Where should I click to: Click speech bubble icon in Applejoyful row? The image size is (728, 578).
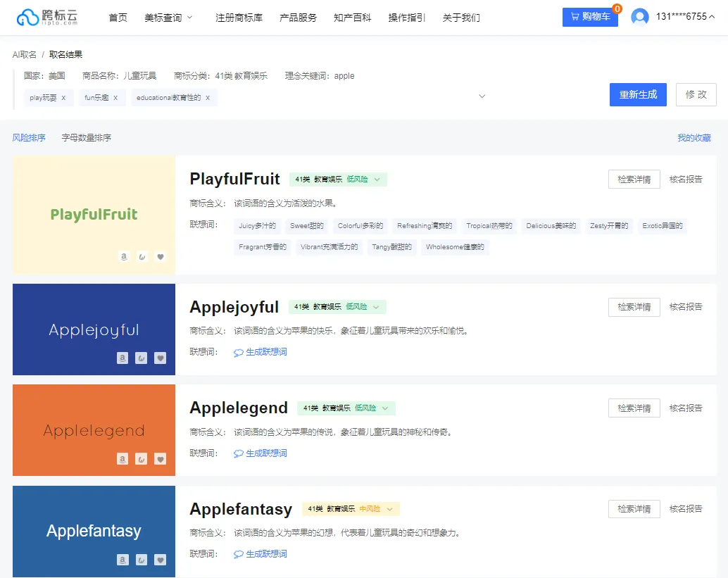pyautogui.click(x=238, y=353)
